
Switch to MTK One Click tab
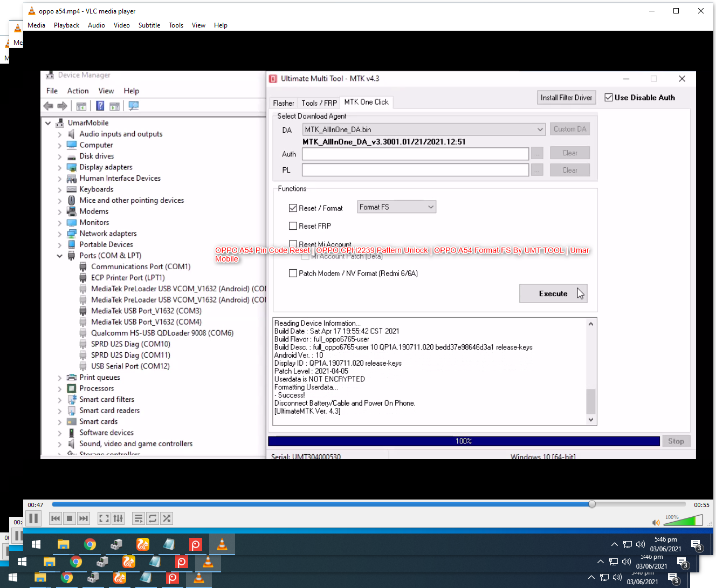coord(367,102)
